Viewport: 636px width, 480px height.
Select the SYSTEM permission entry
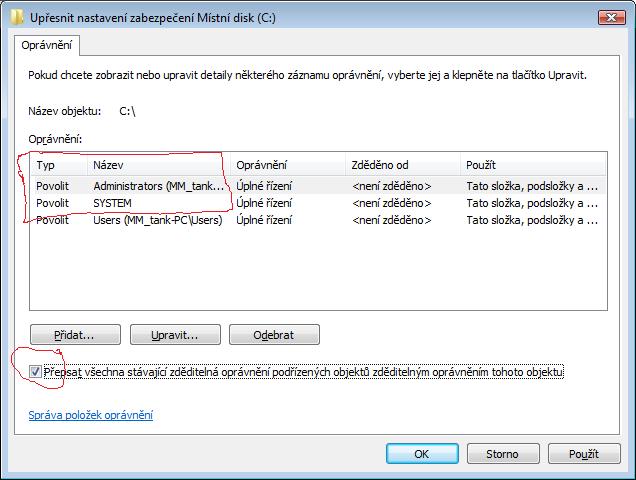tap(112, 203)
